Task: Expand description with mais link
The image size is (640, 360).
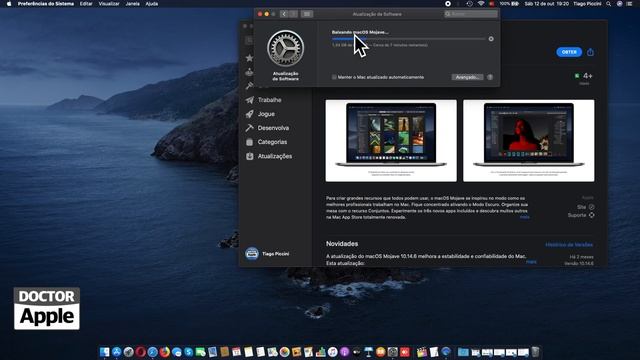Action: (x=524, y=217)
